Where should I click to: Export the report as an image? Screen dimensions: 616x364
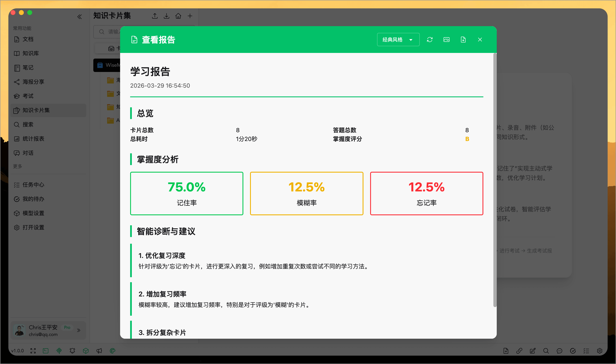pos(447,40)
